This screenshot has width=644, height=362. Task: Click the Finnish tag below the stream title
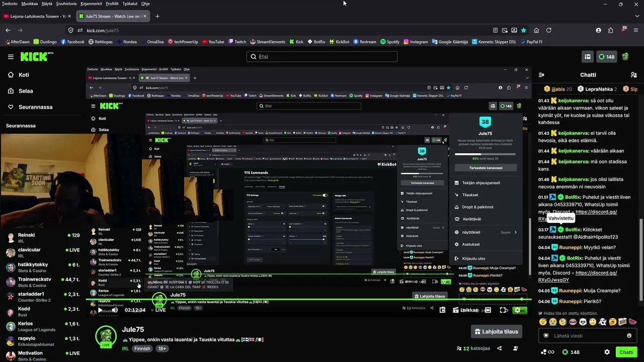coord(142,348)
